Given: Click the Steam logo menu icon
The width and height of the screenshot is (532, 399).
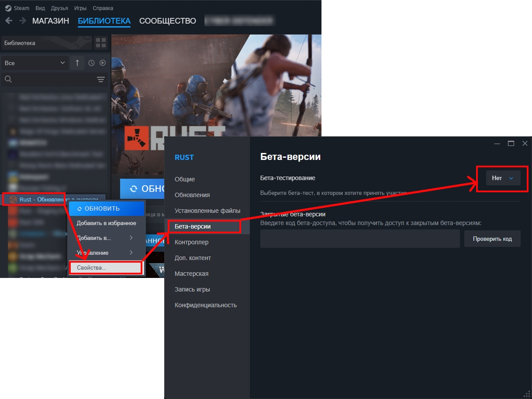Looking at the screenshot, I should 8,8.
